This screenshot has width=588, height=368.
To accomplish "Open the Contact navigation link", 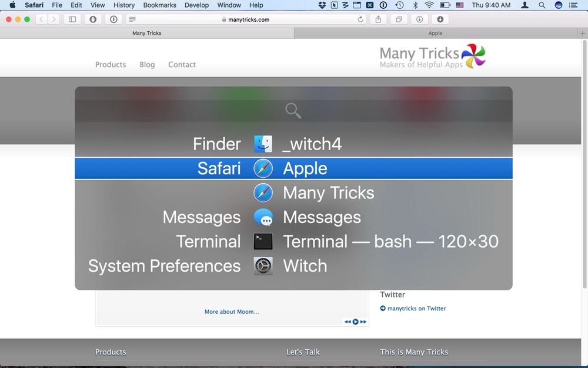I will point(182,65).
